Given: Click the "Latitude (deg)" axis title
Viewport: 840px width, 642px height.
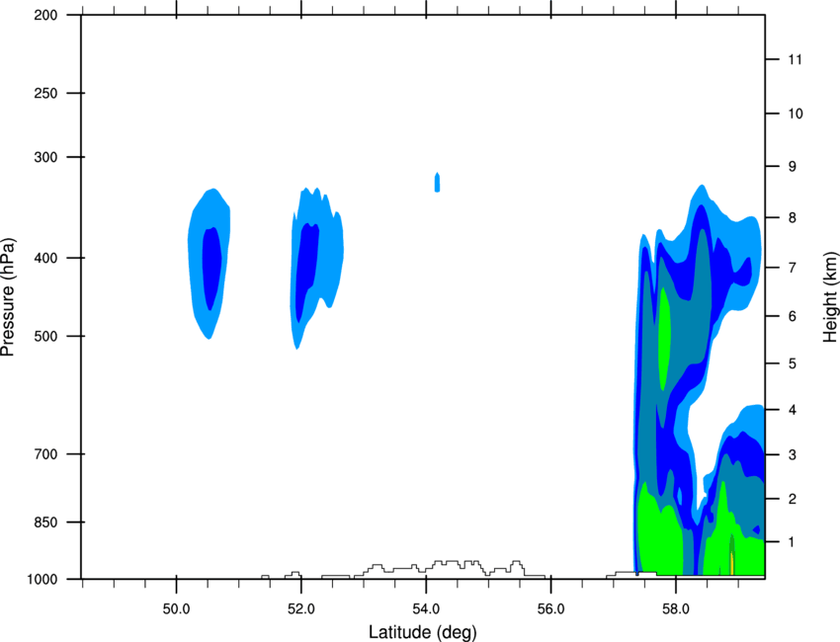Looking at the screenshot, I should [423, 632].
